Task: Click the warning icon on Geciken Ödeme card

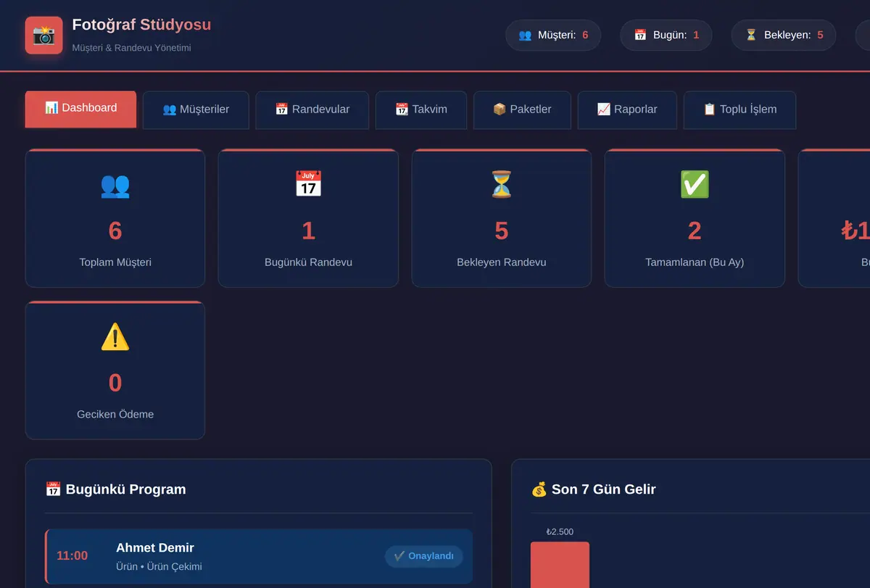Action: (x=115, y=337)
